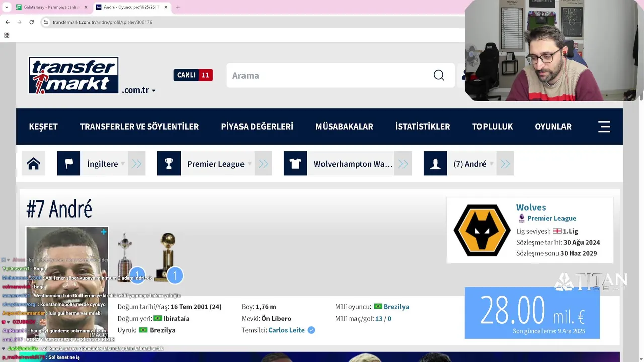Open the MÜSABAKALAR menu

344,127
